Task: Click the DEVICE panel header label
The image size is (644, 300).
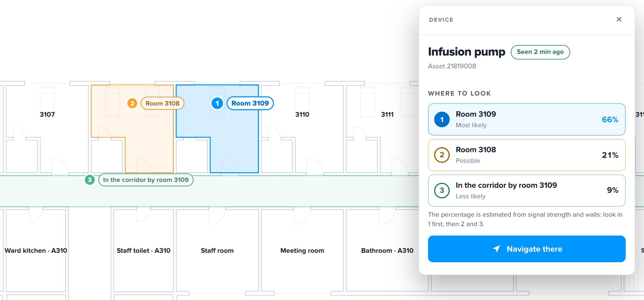Action: tap(441, 20)
